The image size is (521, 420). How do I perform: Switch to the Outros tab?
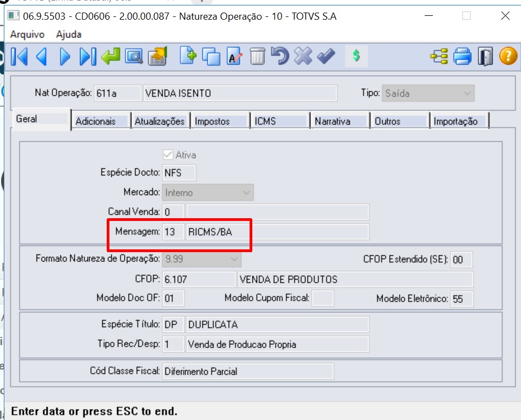pyautogui.click(x=400, y=121)
